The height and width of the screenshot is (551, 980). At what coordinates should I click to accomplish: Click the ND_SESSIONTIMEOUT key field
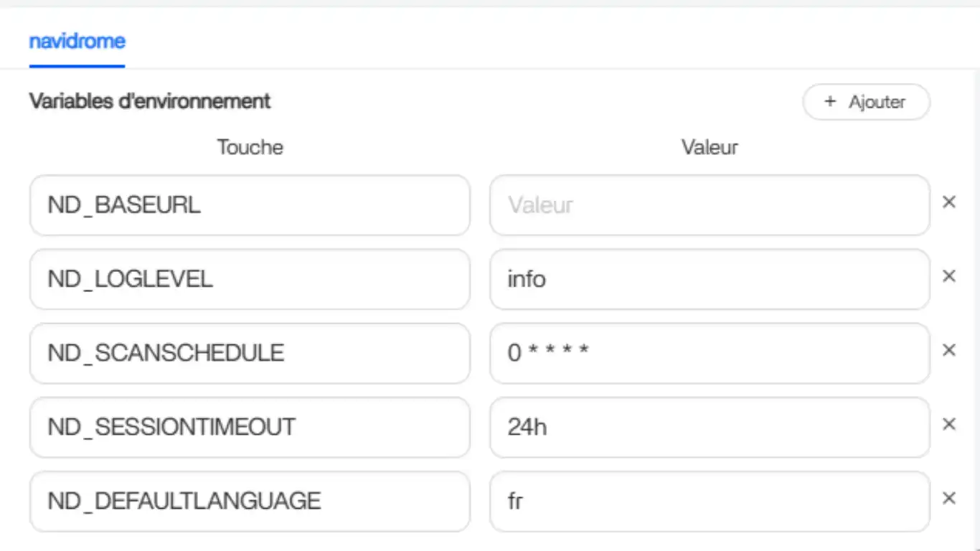click(250, 427)
